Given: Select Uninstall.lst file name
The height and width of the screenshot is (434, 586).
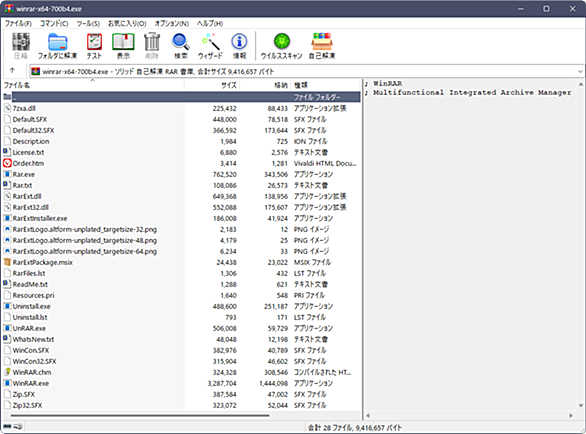Looking at the screenshot, I should [30, 317].
